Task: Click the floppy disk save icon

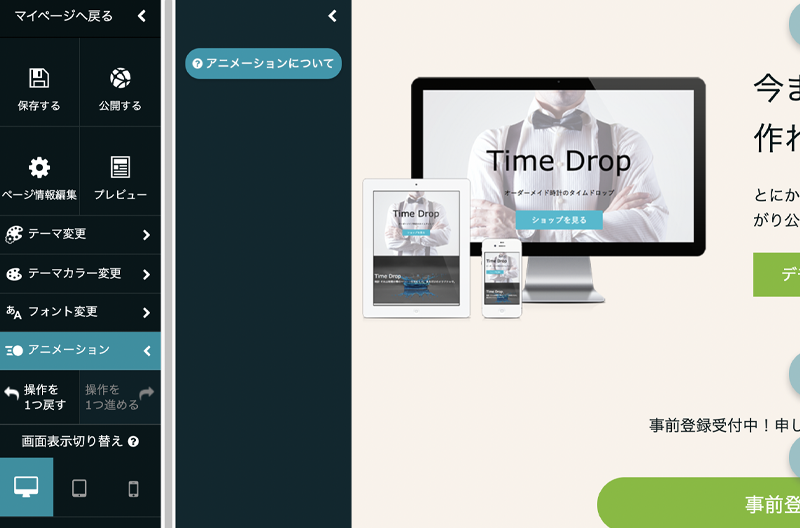Action: coord(39,79)
